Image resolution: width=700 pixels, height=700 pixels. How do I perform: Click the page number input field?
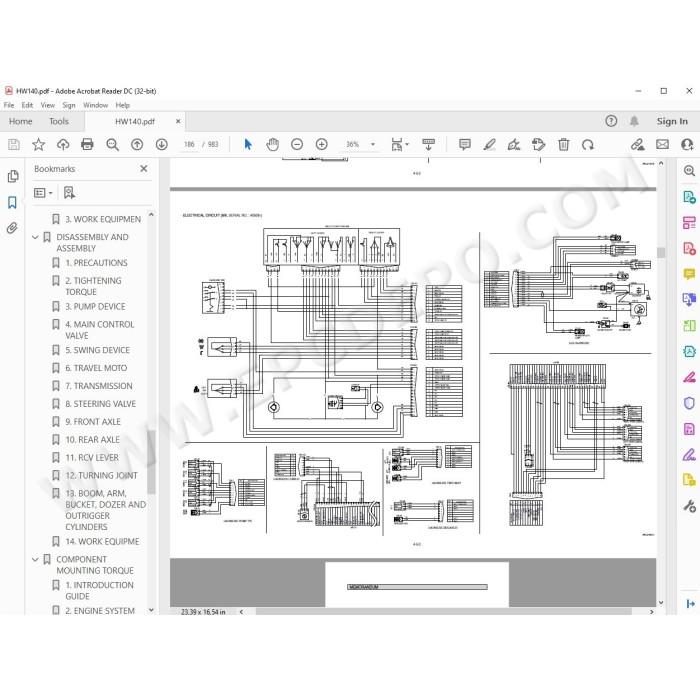pos(189,144)
